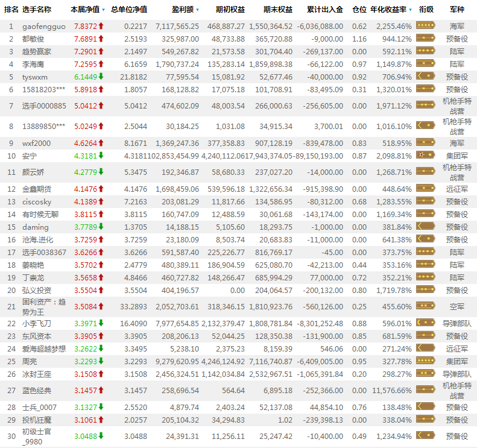Open player 固利资产：趋势为王's name link
This screenshot has width=477, height=448.
pos(44,307)
